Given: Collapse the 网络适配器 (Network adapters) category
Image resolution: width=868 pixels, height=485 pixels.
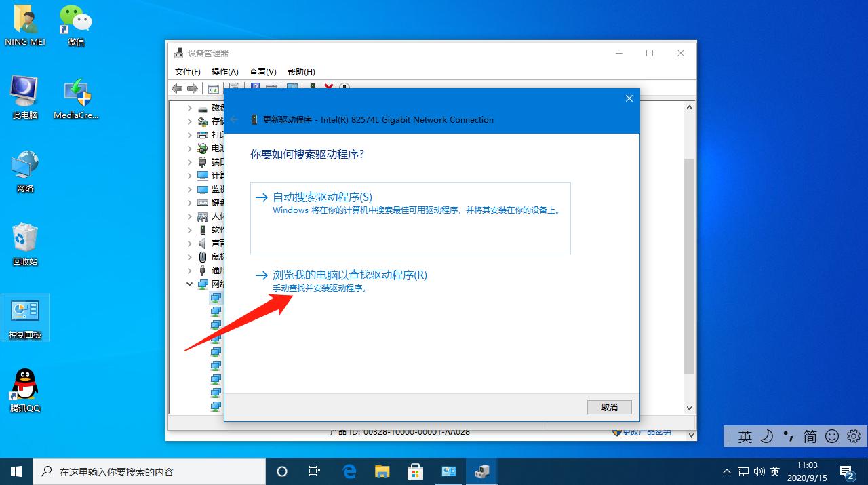Looking at the screenshot, I should coord(189,284).
